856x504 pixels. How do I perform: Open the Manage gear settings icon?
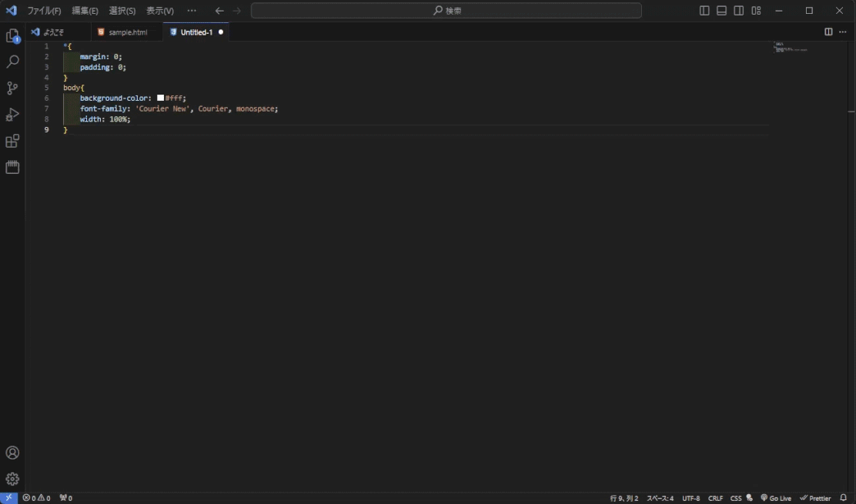12,479
